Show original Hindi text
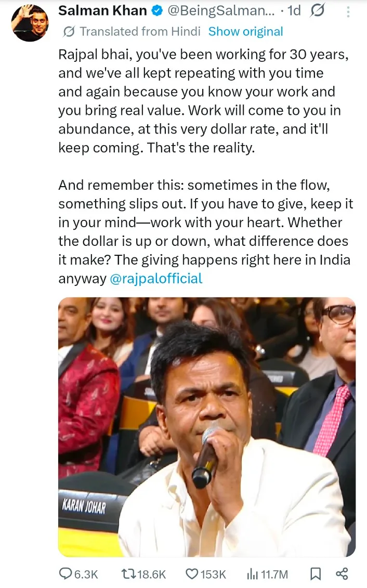The width and height of the screenshot is (367, 588). (245, 32)
